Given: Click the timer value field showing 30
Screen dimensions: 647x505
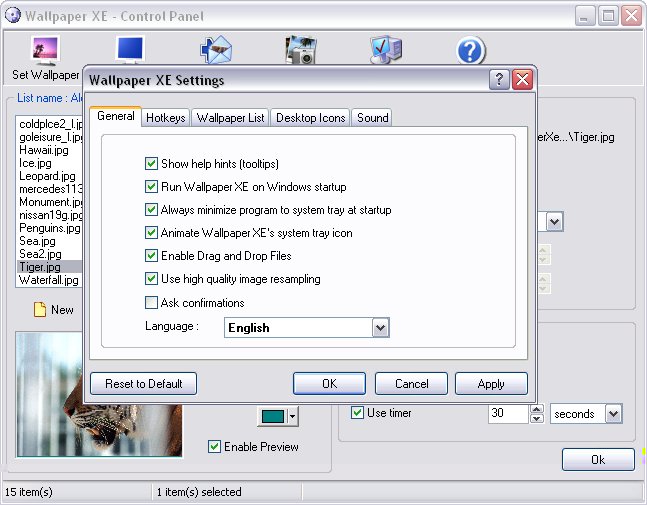Looking at the screenshot, I should (x=508, y=414).
